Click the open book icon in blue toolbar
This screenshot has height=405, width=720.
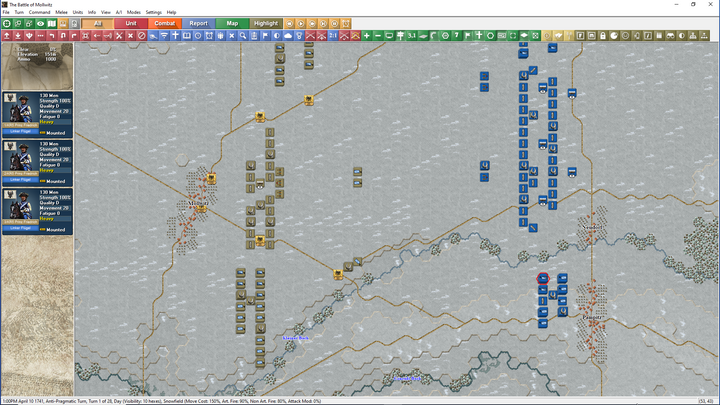coord(187,35)
